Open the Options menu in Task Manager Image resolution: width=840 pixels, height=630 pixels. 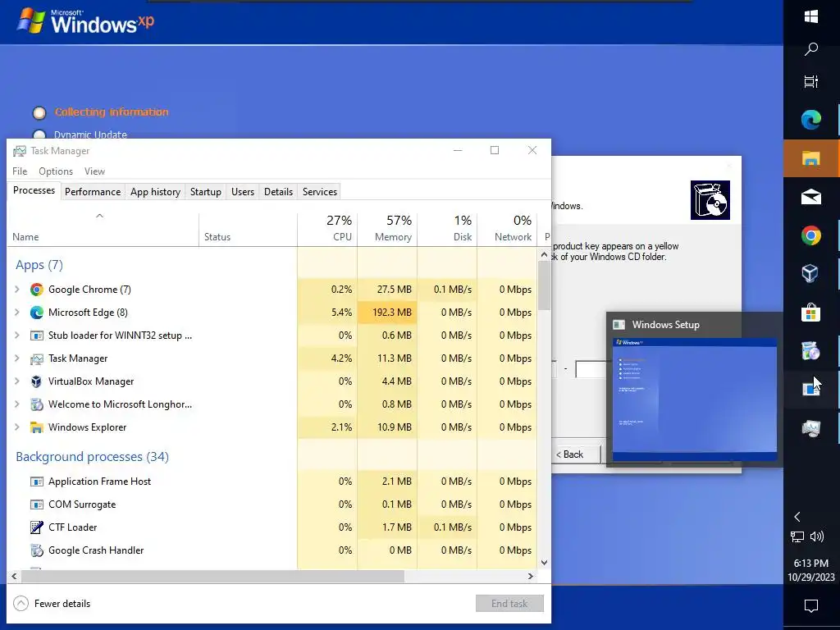pyautogui.click(x=56, y=171)
